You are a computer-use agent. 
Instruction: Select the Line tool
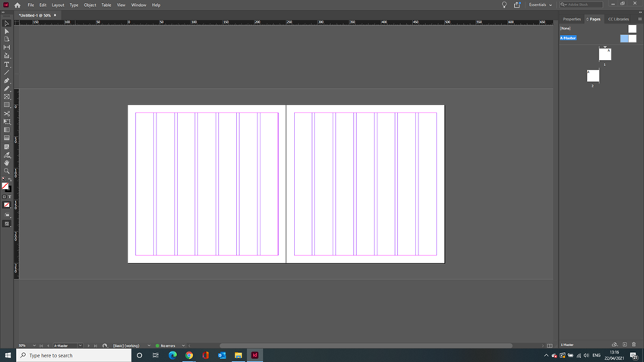pyautogui.click(x=7, y=73)
